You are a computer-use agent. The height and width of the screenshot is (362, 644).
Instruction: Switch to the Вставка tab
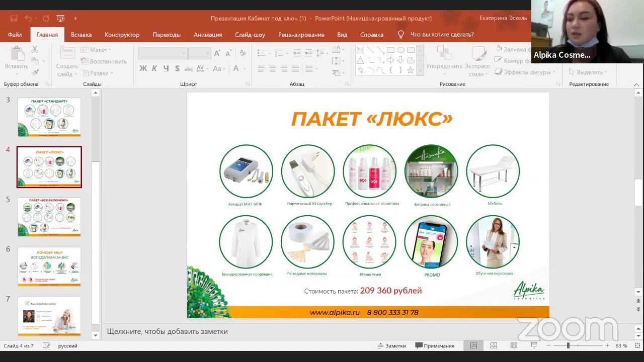81,35
